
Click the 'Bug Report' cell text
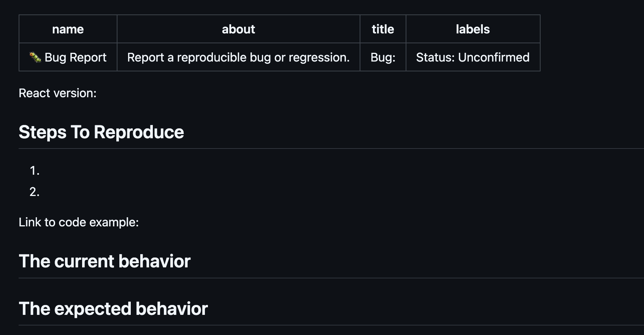pyautogui.click(x=75, y=57)
